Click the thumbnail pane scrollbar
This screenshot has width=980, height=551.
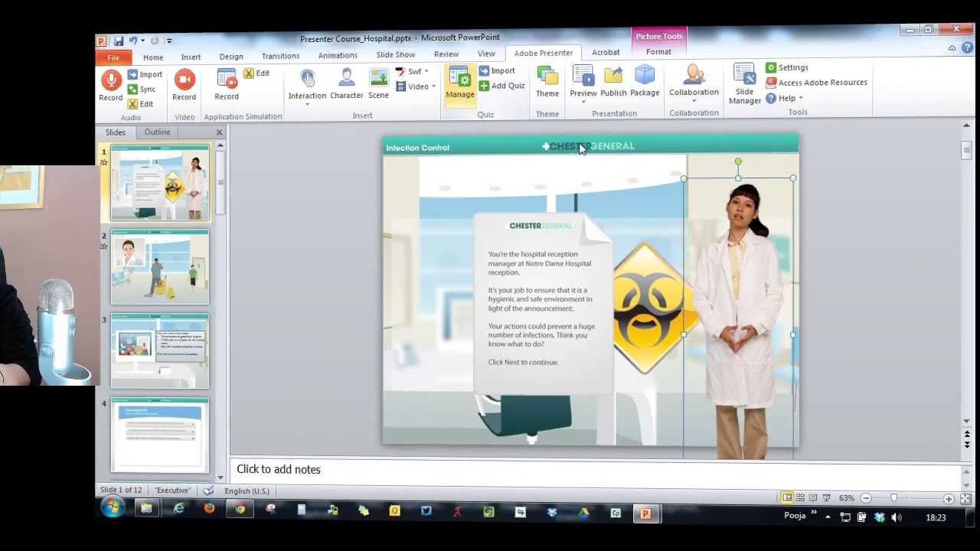coord(220,181)
